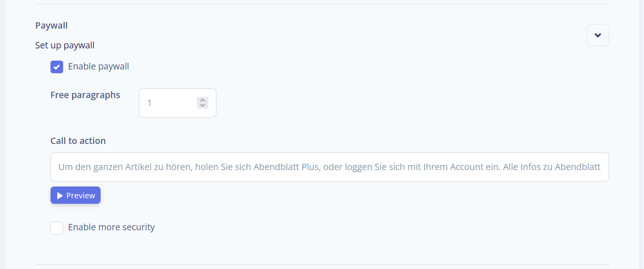Click inside the Call to action text box
This screenshot has width=644, height=269.
330,167
